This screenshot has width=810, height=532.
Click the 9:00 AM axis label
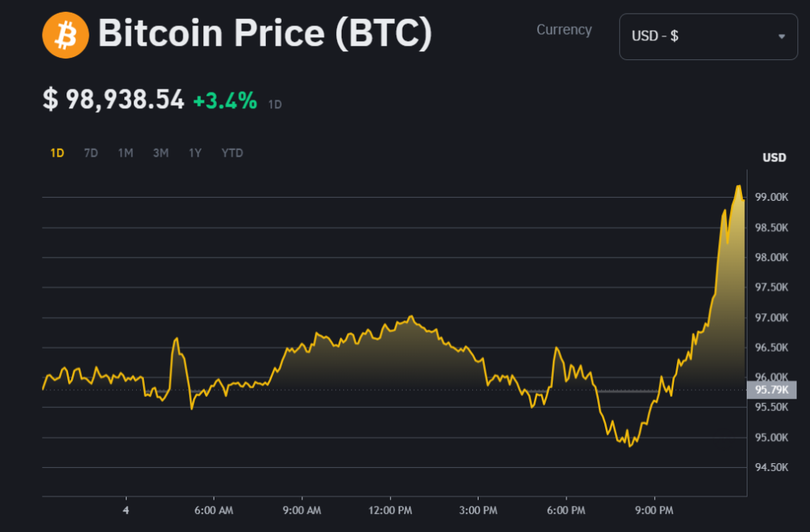click(x=301, y=511)
